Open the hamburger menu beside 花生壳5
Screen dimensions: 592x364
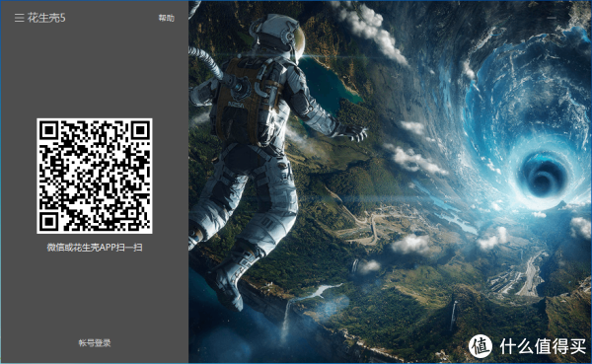point(20,18)
